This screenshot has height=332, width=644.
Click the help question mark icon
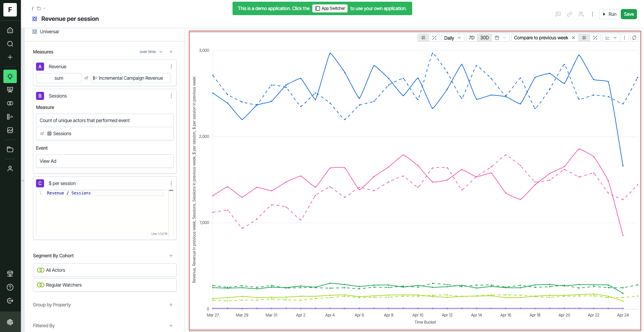click(10, 287)
